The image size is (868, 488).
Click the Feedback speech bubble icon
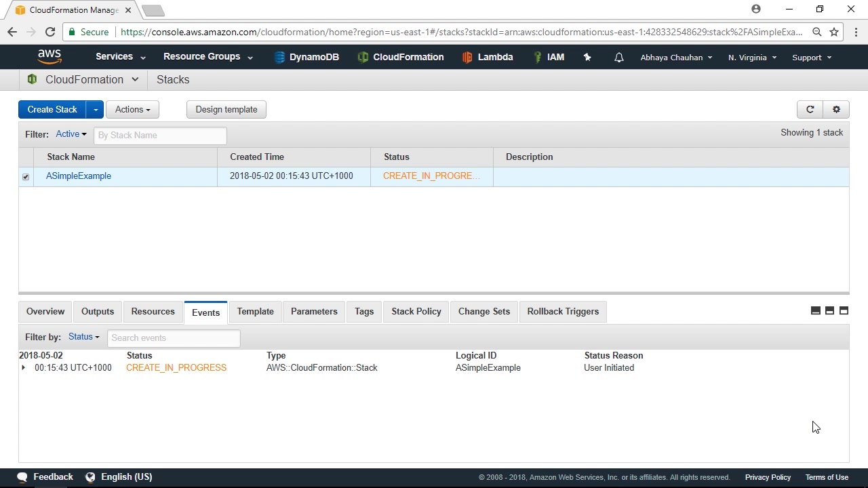[x=22, y=477]
